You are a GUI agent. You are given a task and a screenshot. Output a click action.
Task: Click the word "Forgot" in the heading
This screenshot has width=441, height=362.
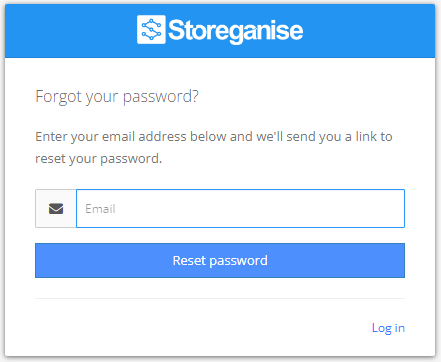[x=58, y=97]
